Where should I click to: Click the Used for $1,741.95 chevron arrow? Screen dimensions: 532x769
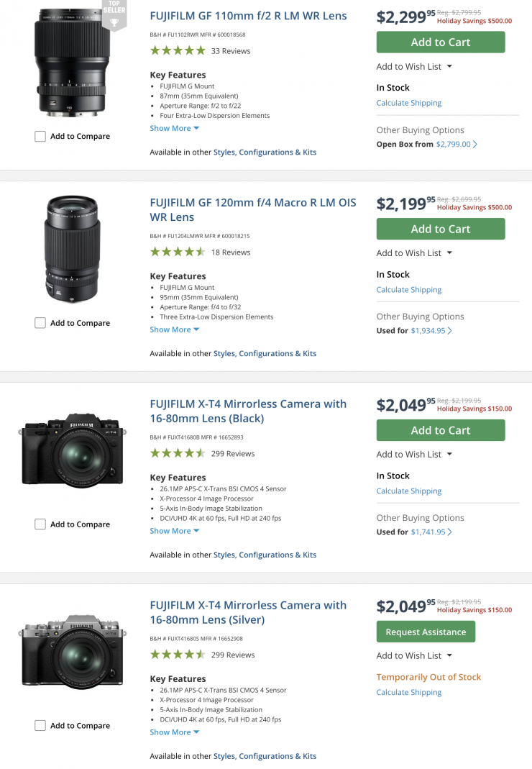pos(450,532)
